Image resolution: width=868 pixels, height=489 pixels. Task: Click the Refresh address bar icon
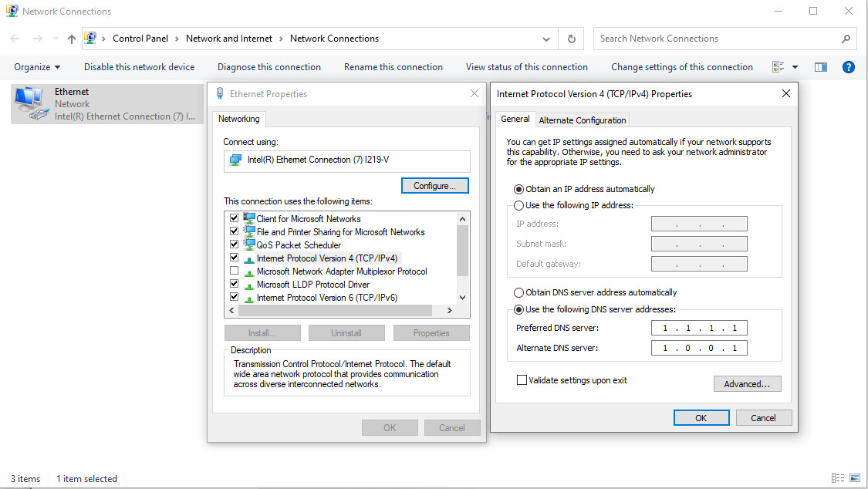[x=571, y=39]
